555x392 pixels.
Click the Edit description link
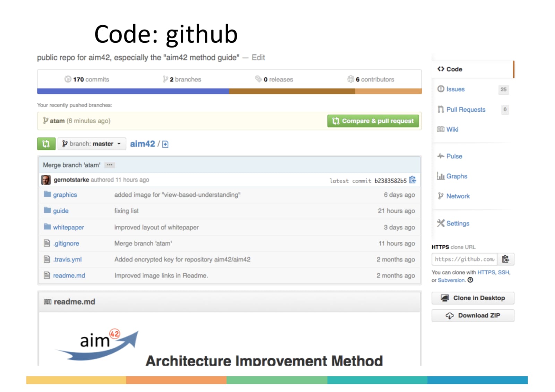pyautogui.click(x=258, y=58)
